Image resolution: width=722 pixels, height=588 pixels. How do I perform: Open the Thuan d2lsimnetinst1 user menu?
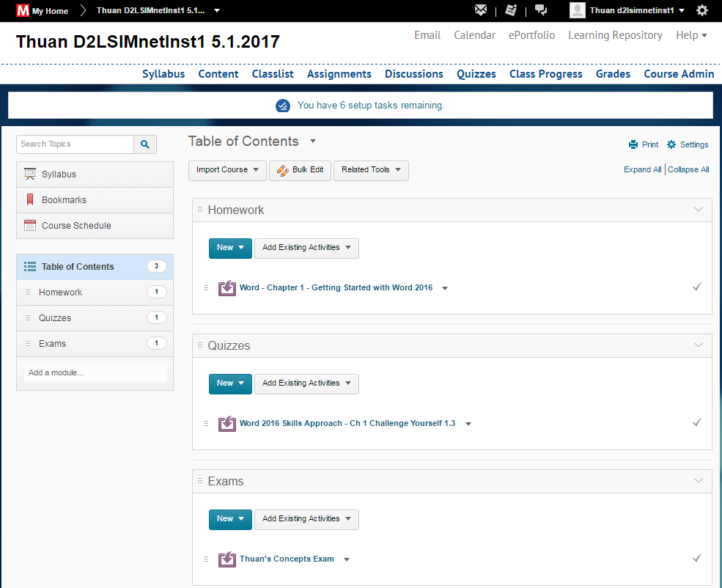(637, 10)
